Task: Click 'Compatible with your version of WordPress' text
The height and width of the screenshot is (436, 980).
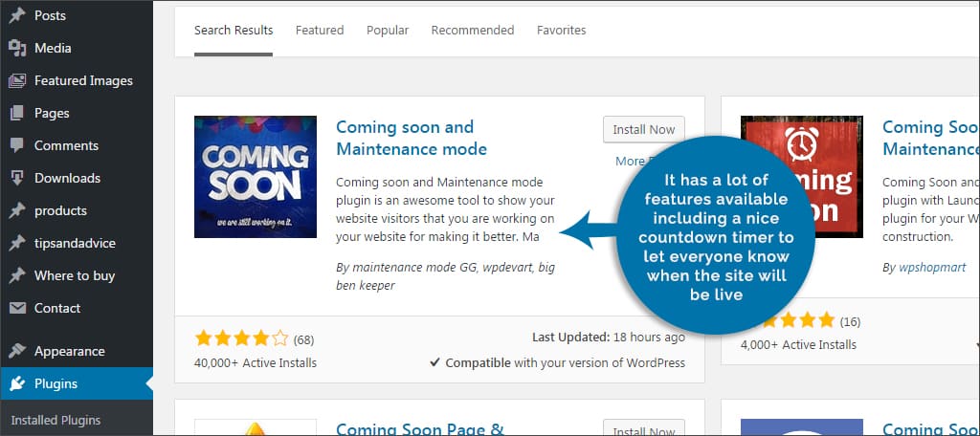Action: click(x=565, y=363)
